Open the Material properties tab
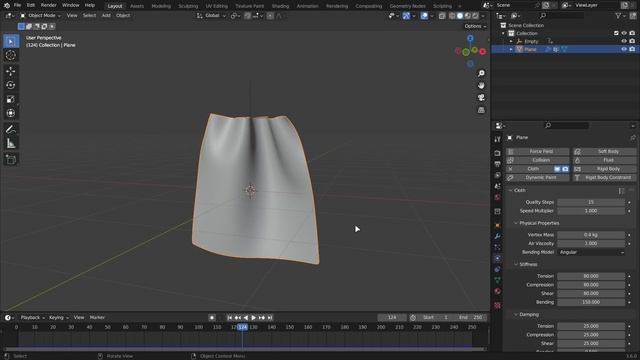 tap(497, 291)
